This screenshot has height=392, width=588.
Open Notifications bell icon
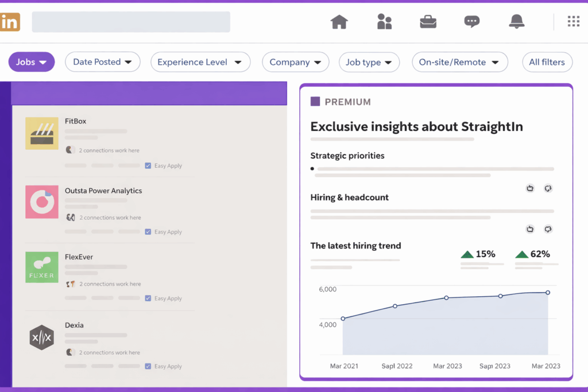[516, 21]
